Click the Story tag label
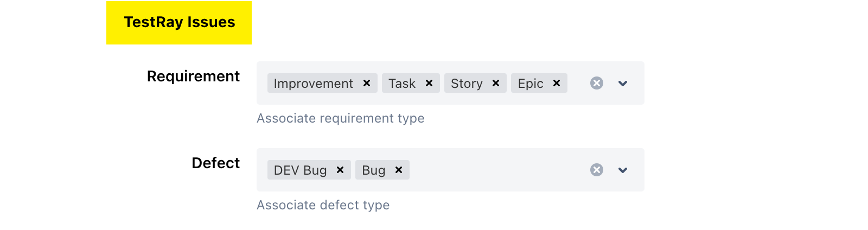Viewport: 868px width, 230px height. [x=467, y=84]
